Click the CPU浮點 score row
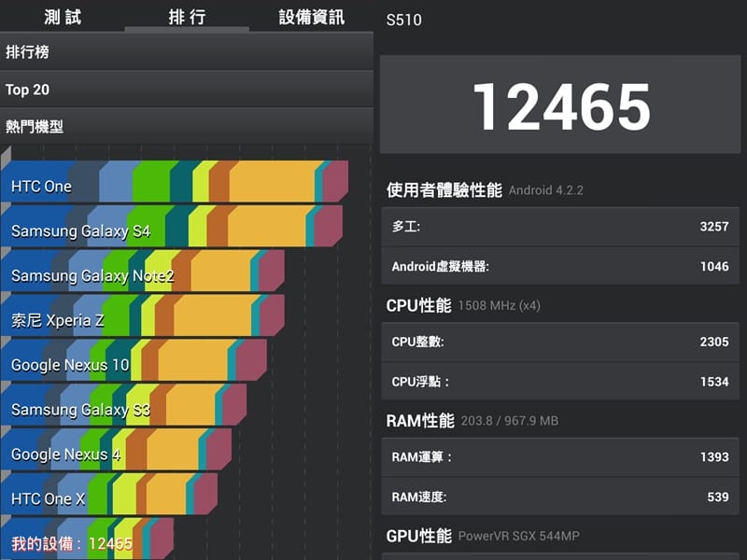747x560 pixels. (560, 382)
